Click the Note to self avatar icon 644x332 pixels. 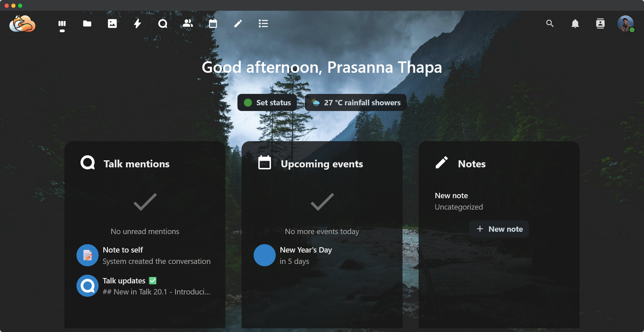coord(88,255)
